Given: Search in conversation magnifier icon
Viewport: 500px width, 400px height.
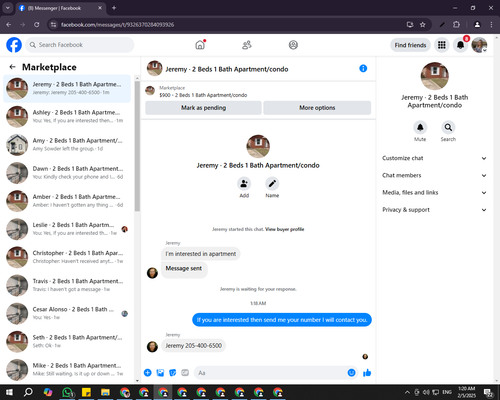Looking at the screenshot, I should tap(448, 127).
